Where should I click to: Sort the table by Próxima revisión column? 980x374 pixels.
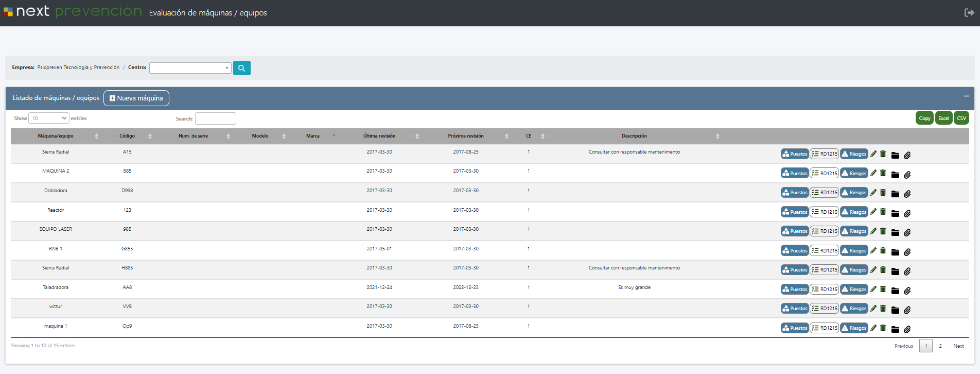pyautogui.click(x=466, y=136)
